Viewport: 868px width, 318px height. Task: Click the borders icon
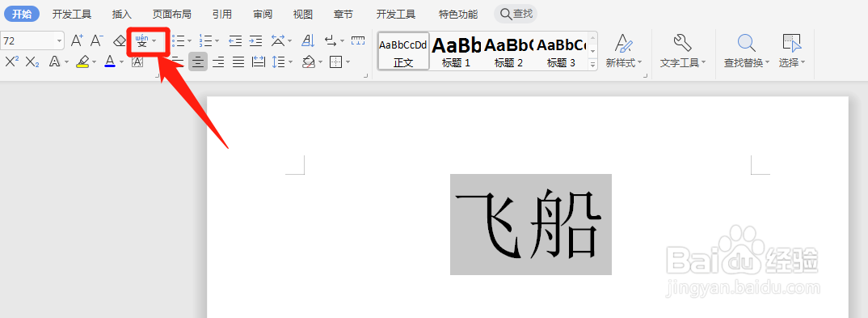pos(335,61)
